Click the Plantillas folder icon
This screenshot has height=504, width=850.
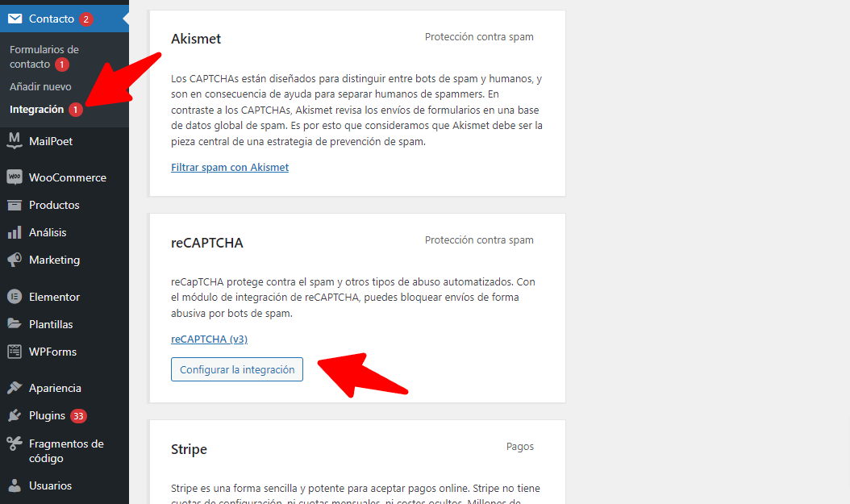15,323
